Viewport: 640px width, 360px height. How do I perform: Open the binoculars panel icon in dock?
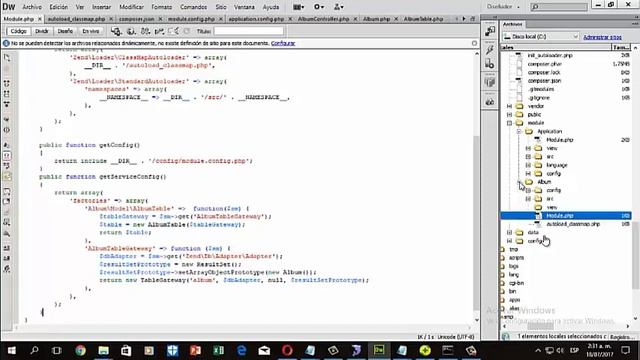(490, 101)
